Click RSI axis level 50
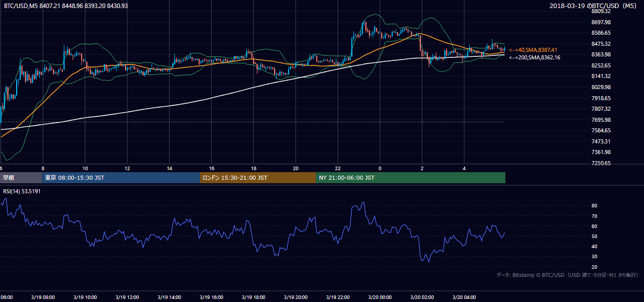 pos(595,236)
